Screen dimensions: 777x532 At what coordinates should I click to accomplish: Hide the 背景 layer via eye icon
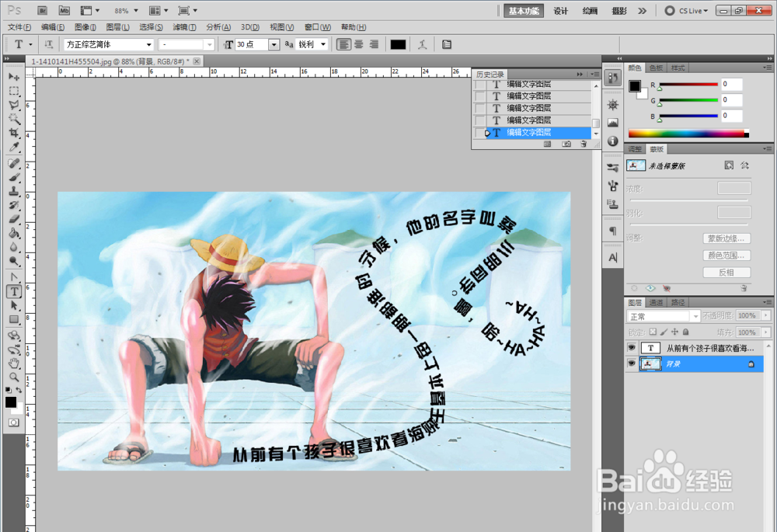pos(631,363)
